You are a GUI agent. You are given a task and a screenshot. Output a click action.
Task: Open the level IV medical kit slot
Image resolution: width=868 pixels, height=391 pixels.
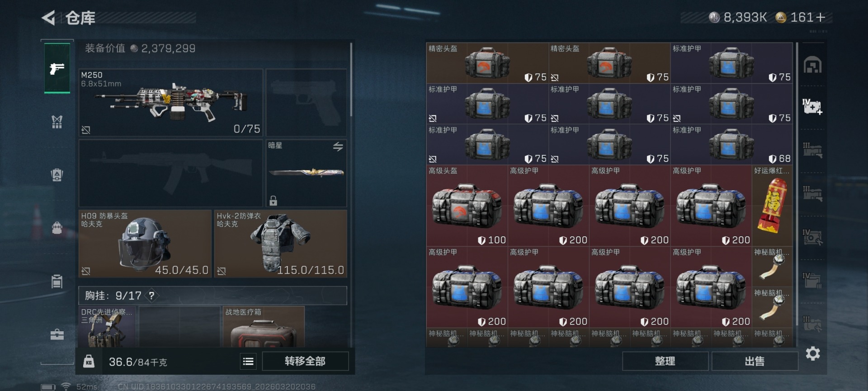click(812, 107)
